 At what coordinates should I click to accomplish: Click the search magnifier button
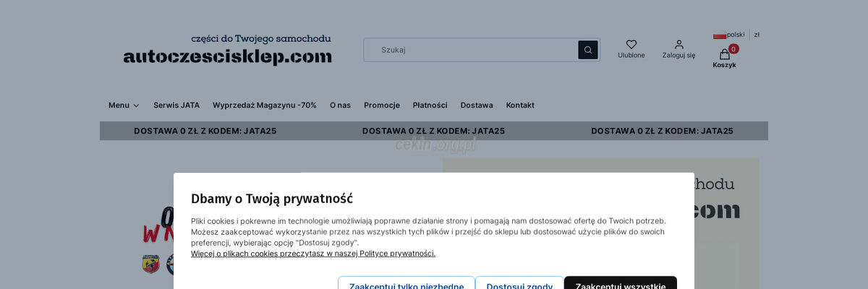point(587,50)
